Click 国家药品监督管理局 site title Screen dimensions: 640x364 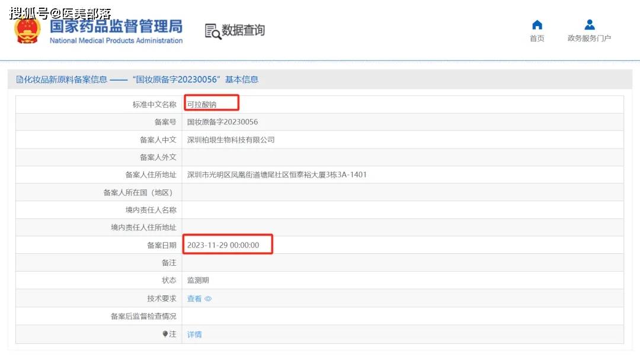[116, 27]
